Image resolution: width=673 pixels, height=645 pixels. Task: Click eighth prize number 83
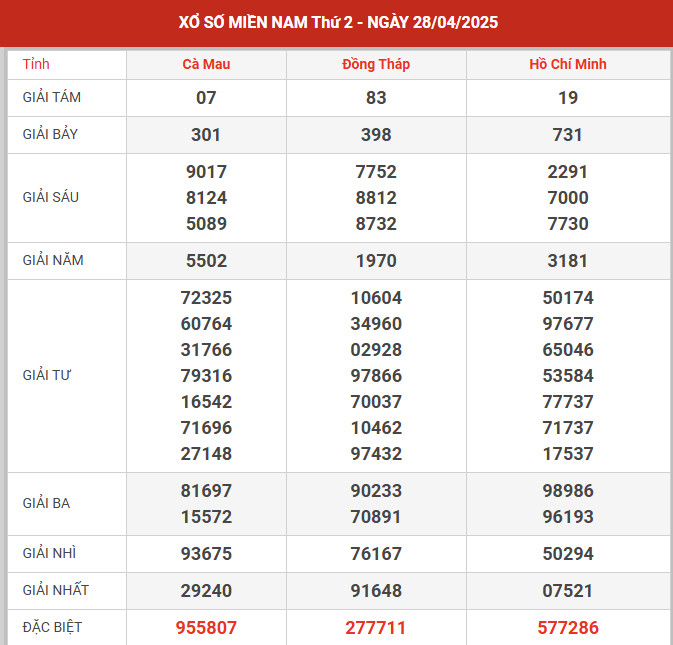[x=376, y=98]
